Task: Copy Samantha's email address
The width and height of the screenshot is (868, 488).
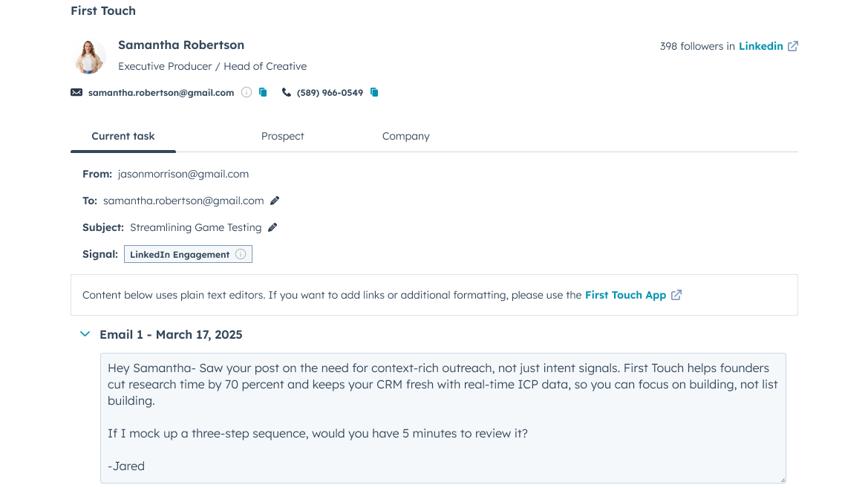Action: [263, 92]
